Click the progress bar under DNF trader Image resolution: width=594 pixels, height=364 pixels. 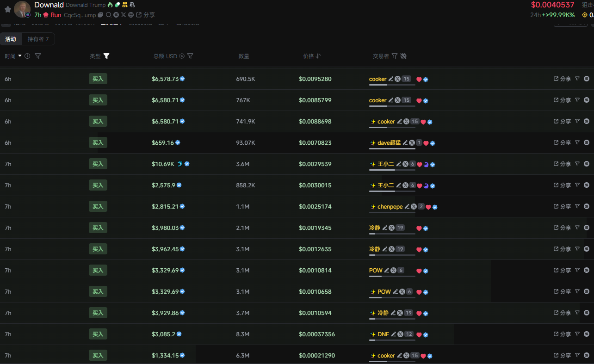(x=392, y=340)
